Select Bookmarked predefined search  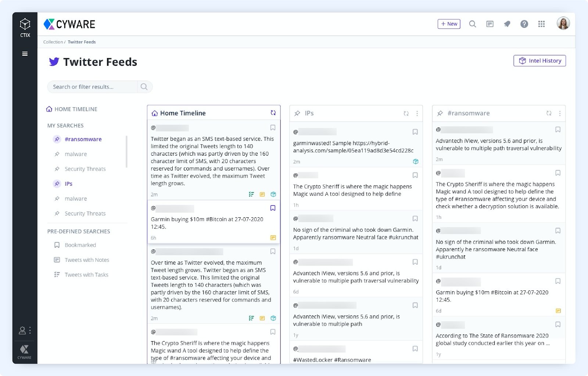coord(80,245)
